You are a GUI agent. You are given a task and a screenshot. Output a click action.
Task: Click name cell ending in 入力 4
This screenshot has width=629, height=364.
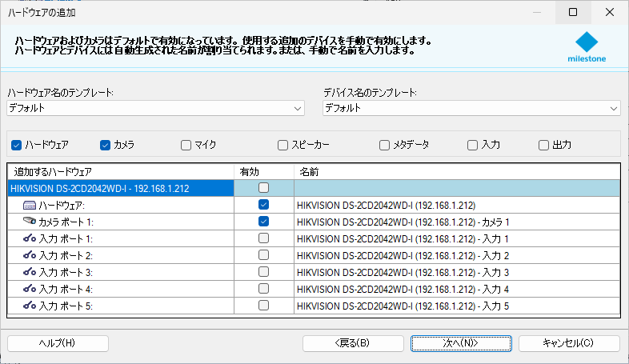[x=457, y=290]
